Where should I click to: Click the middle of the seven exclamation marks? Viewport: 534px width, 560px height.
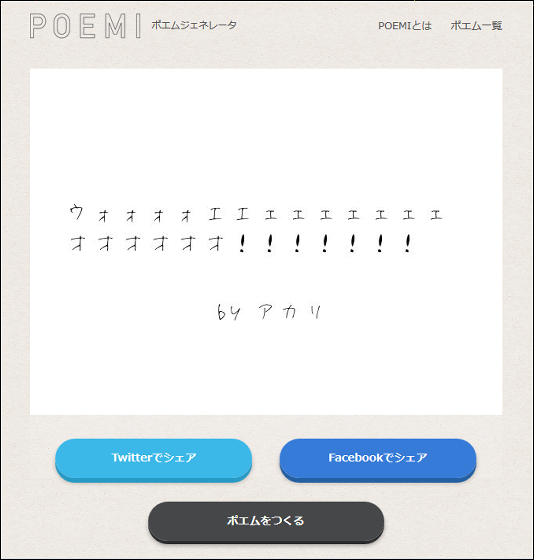click(325, 244)
